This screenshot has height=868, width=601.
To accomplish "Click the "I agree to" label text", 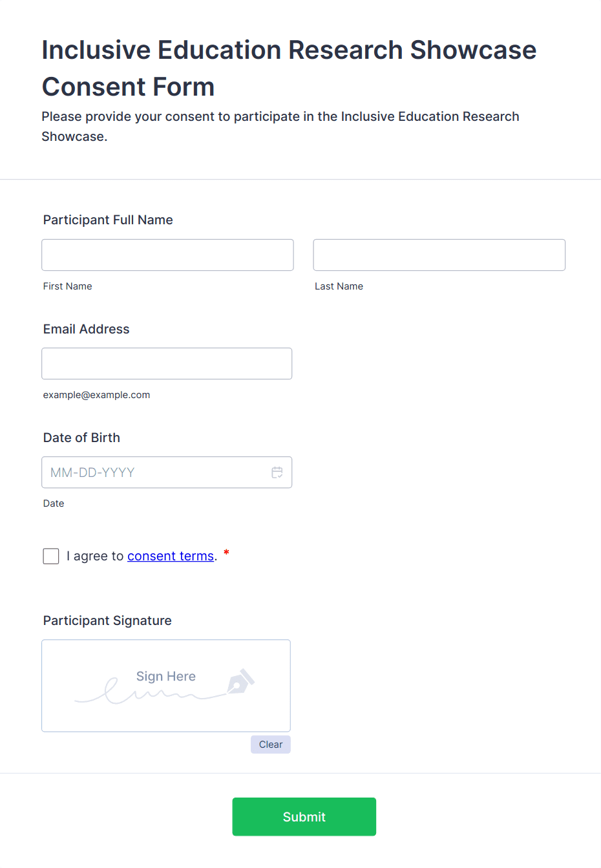I will coord(95,556).
